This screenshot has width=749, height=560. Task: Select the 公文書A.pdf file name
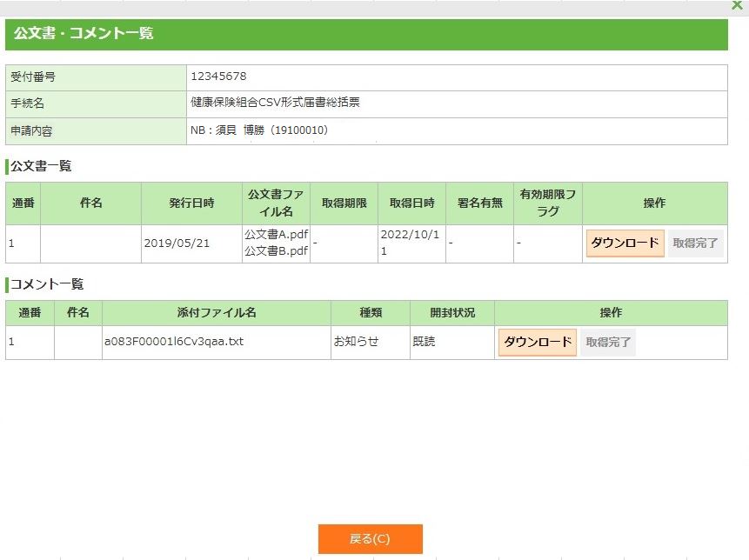click(x=276, y=235)
